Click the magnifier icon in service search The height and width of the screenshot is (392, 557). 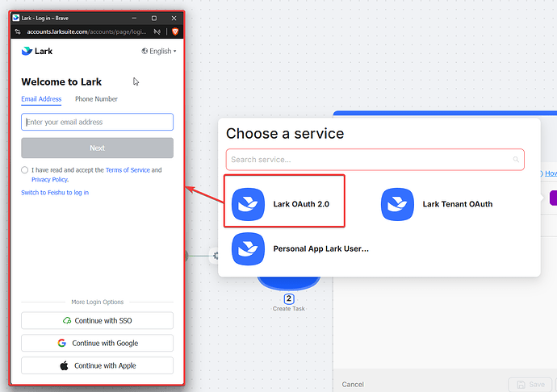pos(516,160)
